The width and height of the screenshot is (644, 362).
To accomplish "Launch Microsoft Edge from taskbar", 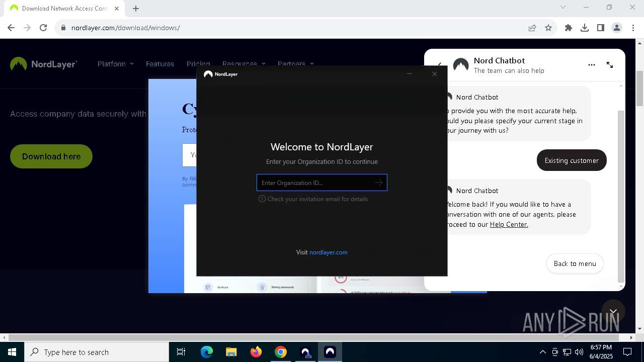I will [207, 352].
